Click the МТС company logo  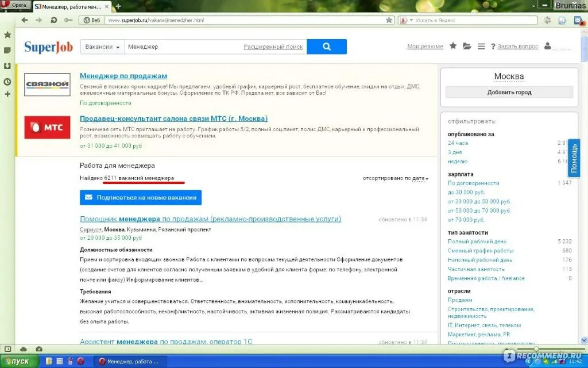click(47, 127)
